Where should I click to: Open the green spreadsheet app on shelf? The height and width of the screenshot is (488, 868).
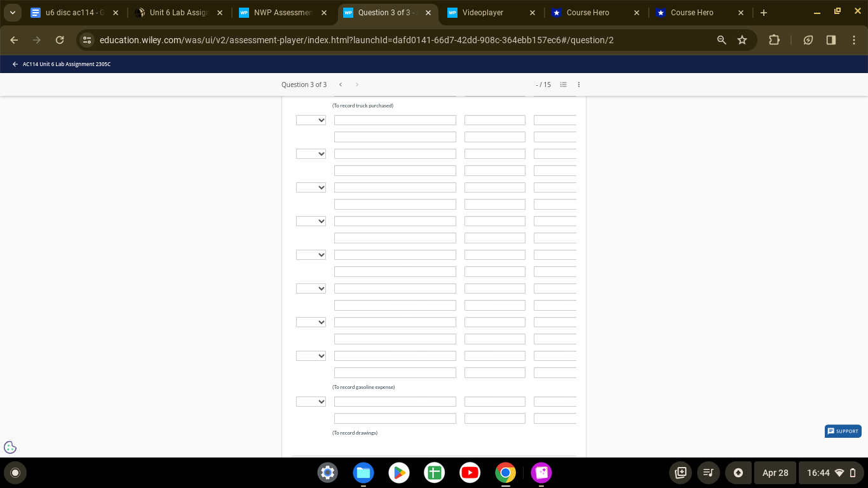coord(435,473)
